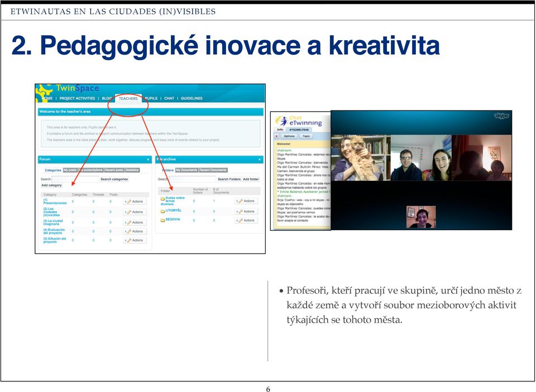
Task: Click the header ETWINAUTAS EN LAS CIUDADES (IN)VISIBLES
Action: 113,12
